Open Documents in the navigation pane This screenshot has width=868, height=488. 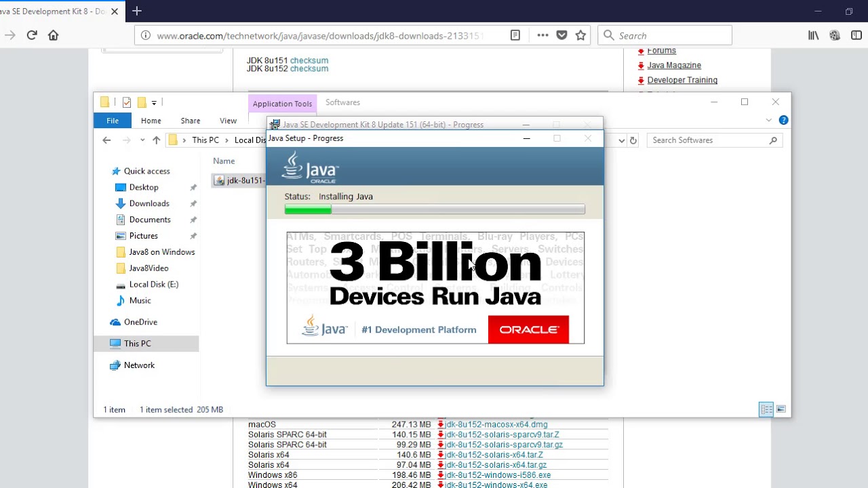point(150,220)
